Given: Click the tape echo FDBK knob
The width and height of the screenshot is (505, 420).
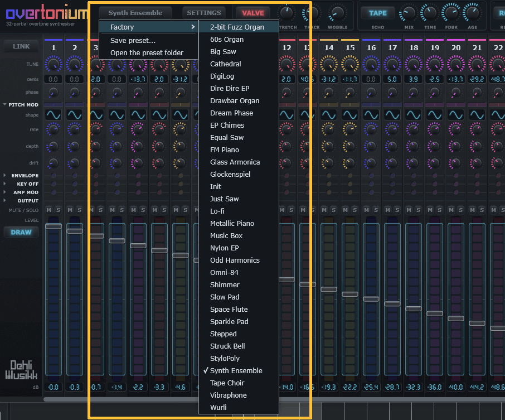Looking at the screenshot, I should 451,13.
